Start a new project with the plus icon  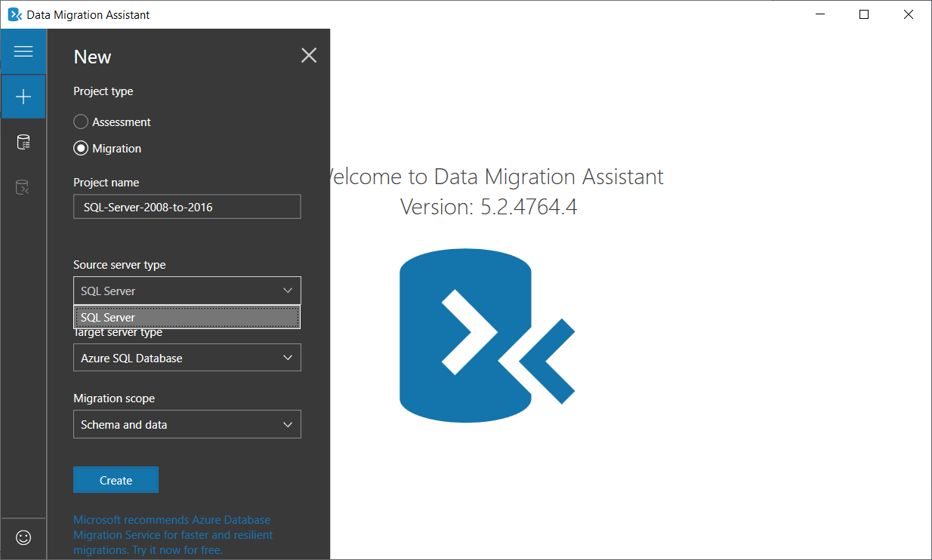tap(23, 97)
